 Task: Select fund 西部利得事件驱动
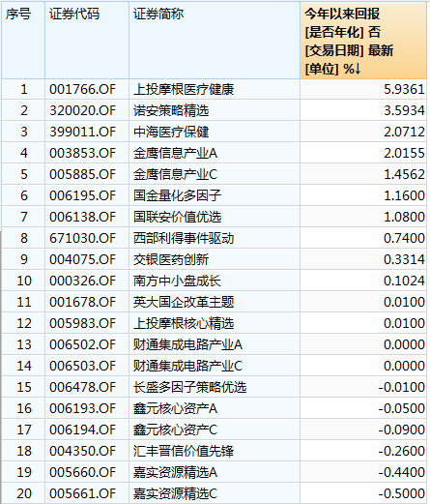184,238
